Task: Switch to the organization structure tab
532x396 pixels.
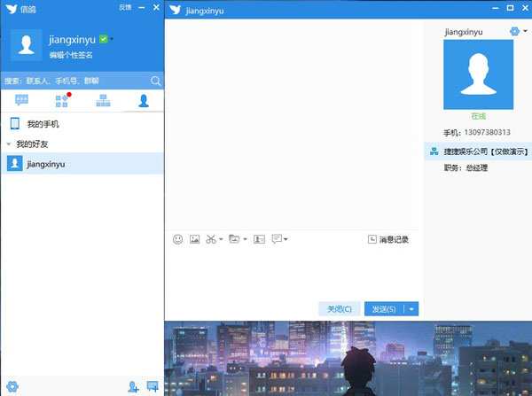Action: (x=103, y=100)
